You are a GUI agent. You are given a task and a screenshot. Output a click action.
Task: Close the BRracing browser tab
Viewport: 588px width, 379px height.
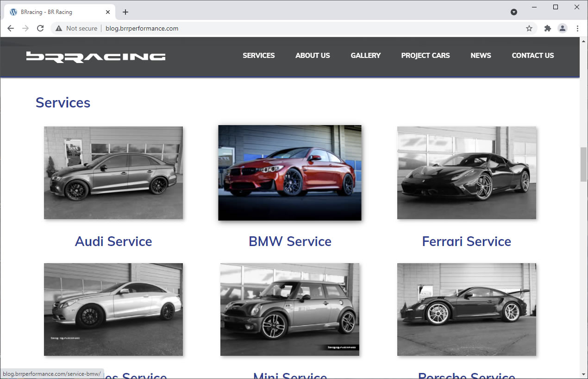click(108, 12)
